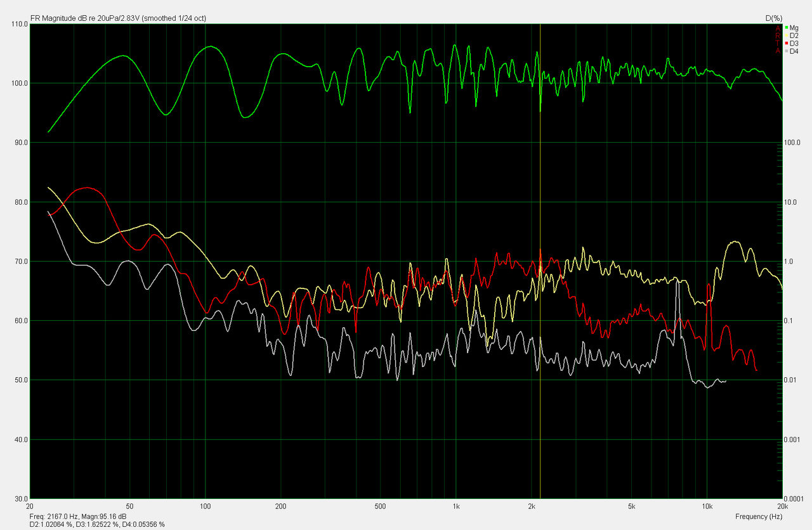Click the yellow D2 legend marker
Image resolution: width=812 pixels, height=530 pixels.
pyautogui.click(x=787, y=36)
